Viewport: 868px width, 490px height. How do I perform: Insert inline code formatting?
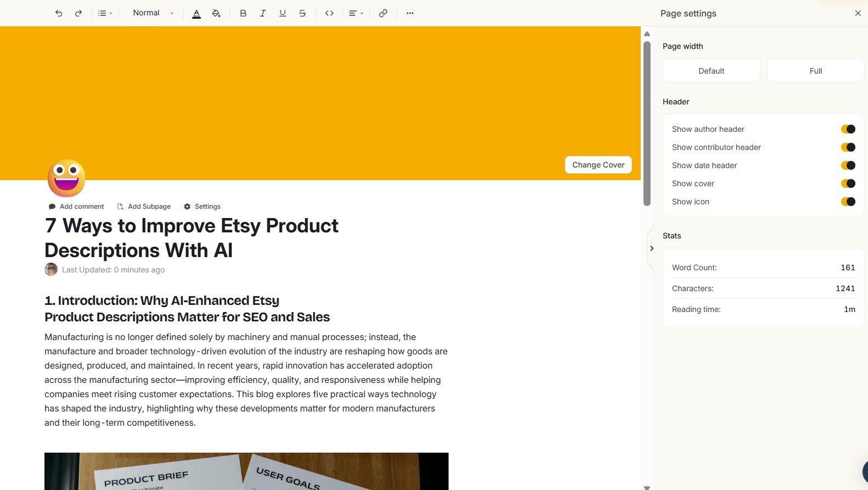tap(329, 13)
